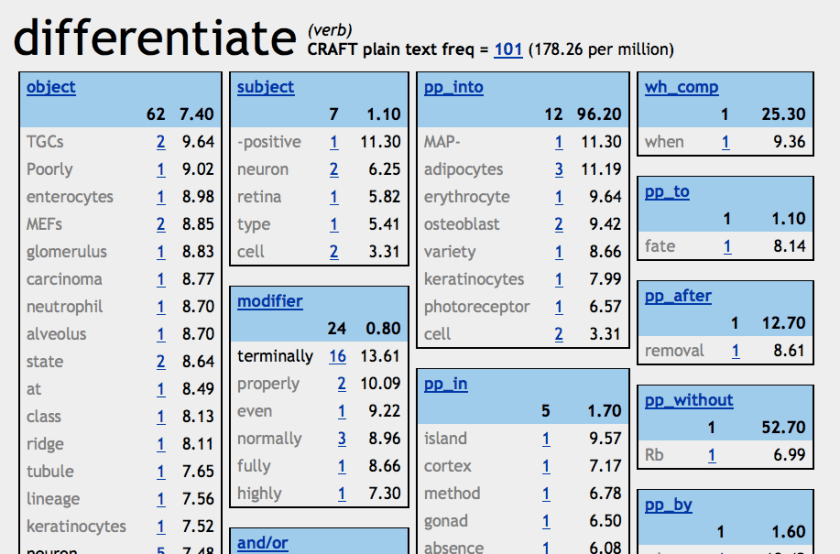Open the 'pp_by' relation header

668,505
